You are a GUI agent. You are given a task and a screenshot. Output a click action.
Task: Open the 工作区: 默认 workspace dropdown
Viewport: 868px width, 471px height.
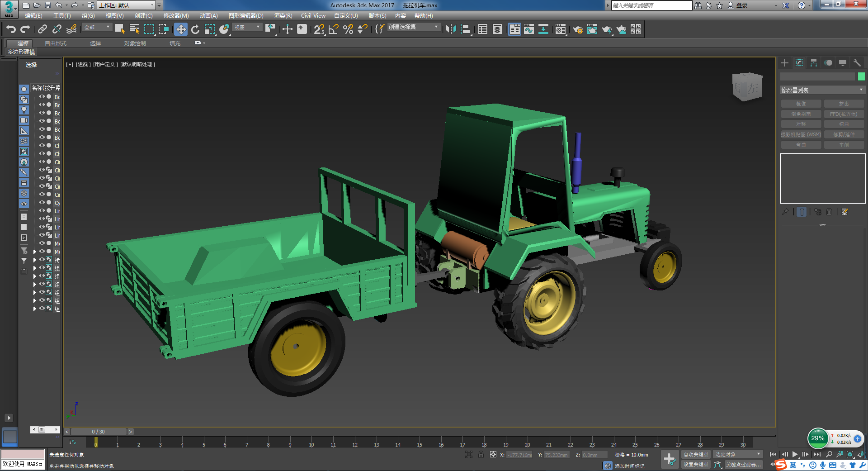pos(126,5)
